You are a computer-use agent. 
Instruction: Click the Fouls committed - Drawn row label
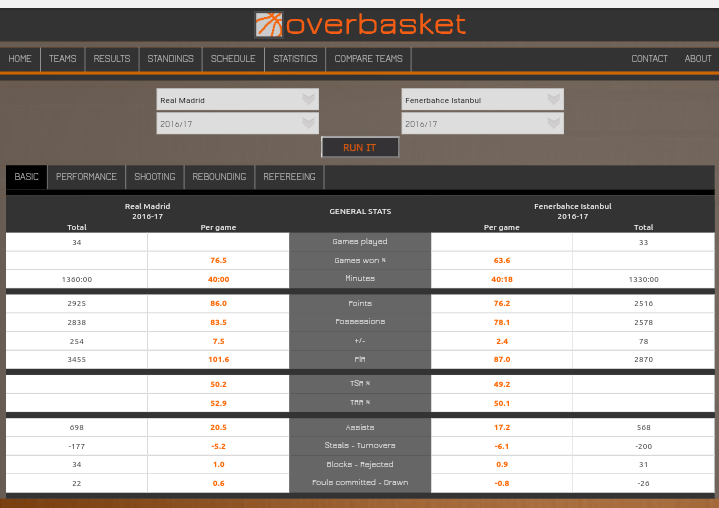(x=360, y=483)
